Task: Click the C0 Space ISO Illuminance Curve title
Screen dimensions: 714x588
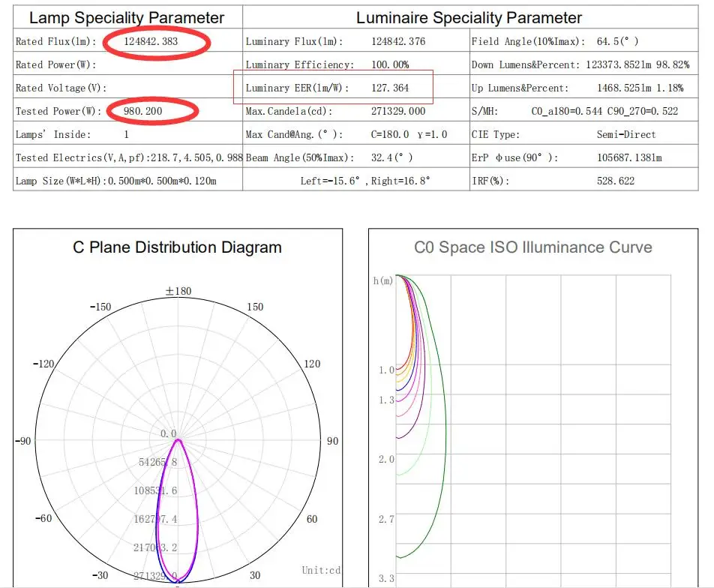Action: (532, 247)
